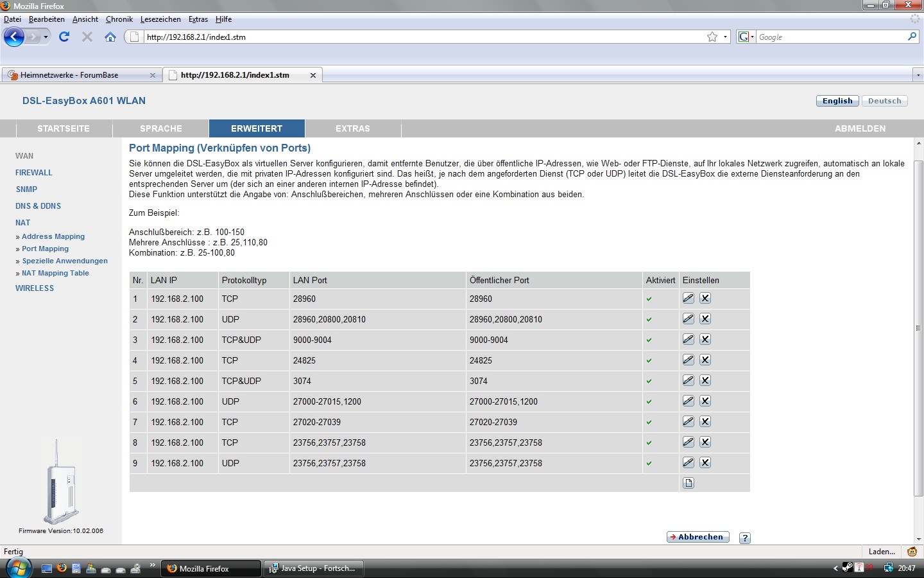Select the ERWEITERT tab
The height and width of the screenshot is (578, 924).
tap(257, 128)
